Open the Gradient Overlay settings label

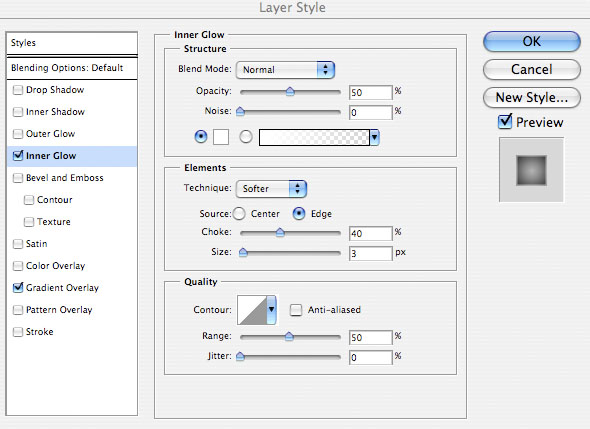62,288
